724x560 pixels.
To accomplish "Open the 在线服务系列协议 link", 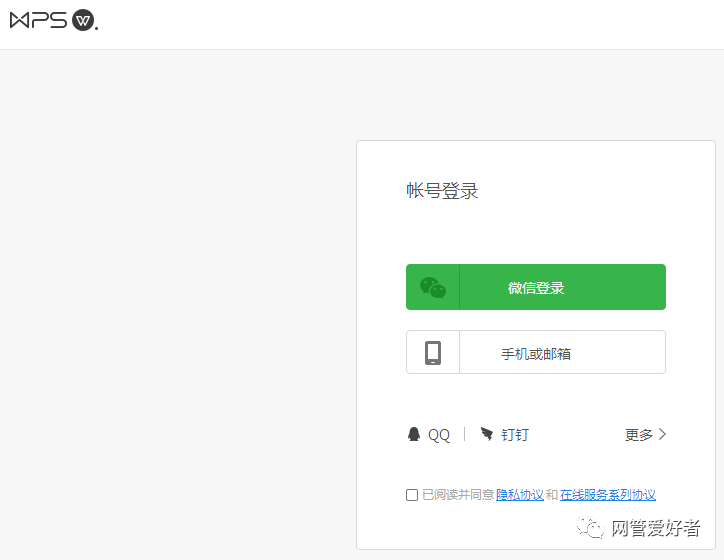I will point(608,495).
